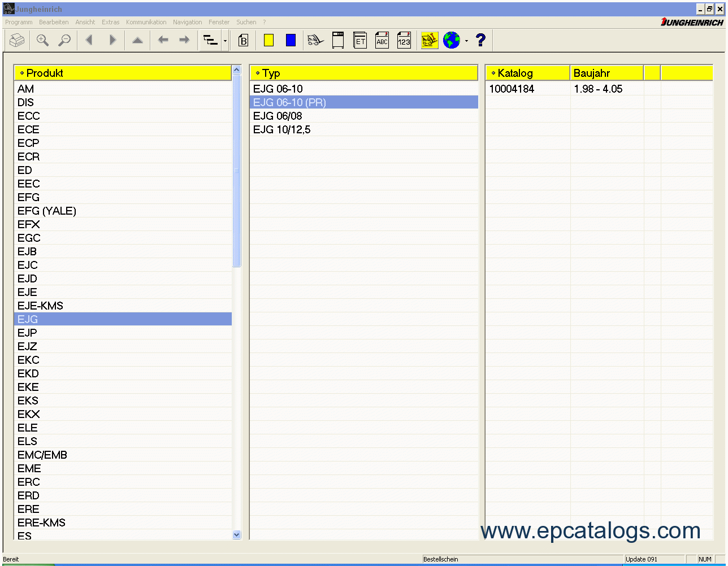728x566 pixels.
Task: Click Baujahr value 1.98 - 4.05
Action: click(598, 89)
